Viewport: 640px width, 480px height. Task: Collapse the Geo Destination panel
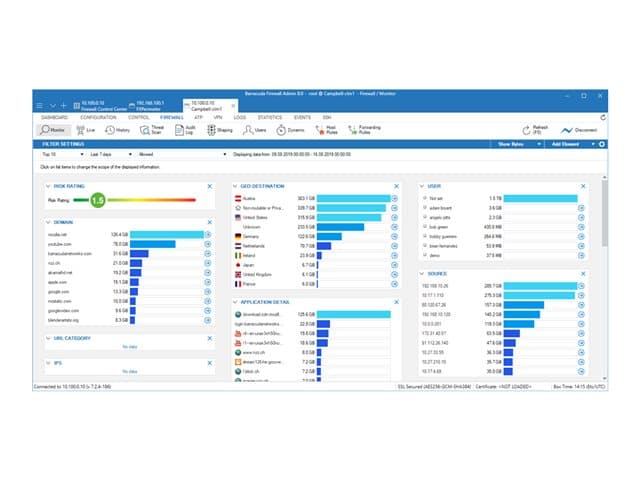235,186
